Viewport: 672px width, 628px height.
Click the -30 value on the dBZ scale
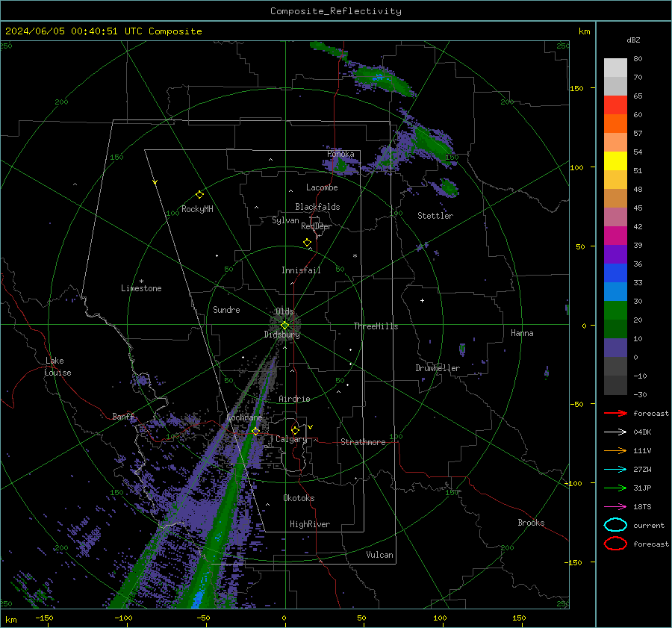click(640, 394)
